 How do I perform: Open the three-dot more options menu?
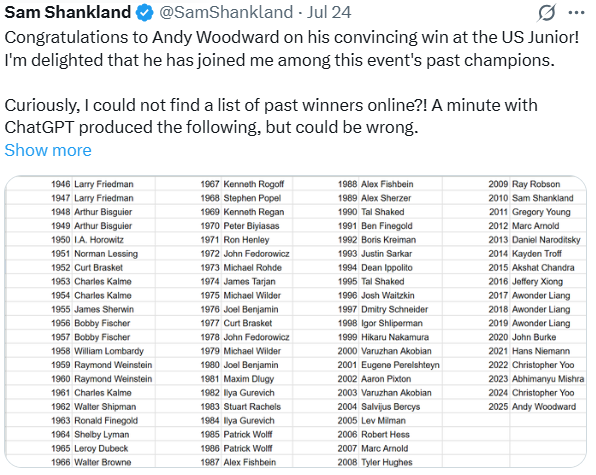[x=576, y=13]
